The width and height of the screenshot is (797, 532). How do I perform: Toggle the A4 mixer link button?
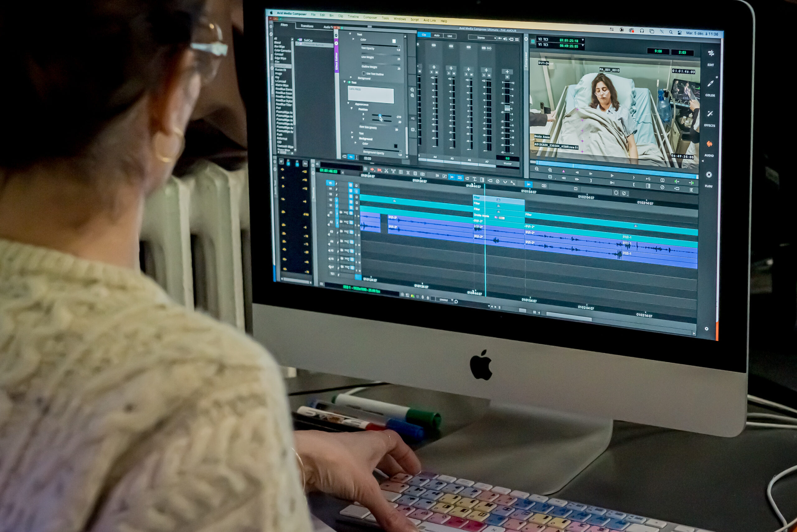point(434,45)
